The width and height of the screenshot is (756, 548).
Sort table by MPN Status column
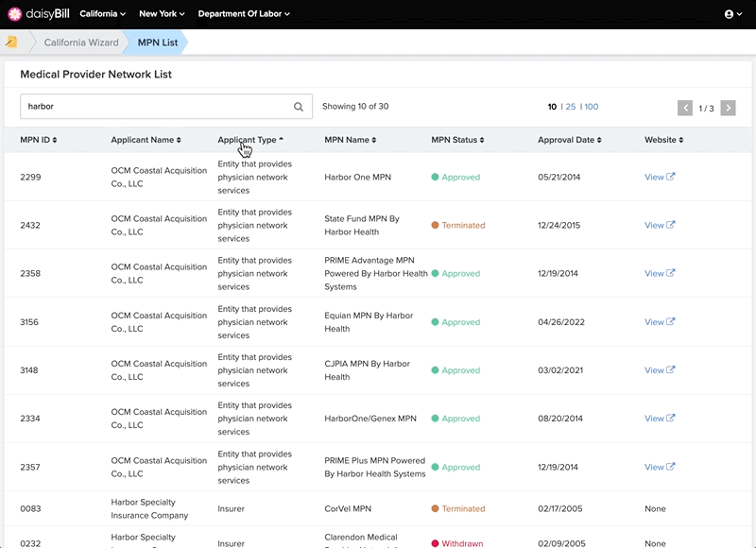[x=457, y=140]
